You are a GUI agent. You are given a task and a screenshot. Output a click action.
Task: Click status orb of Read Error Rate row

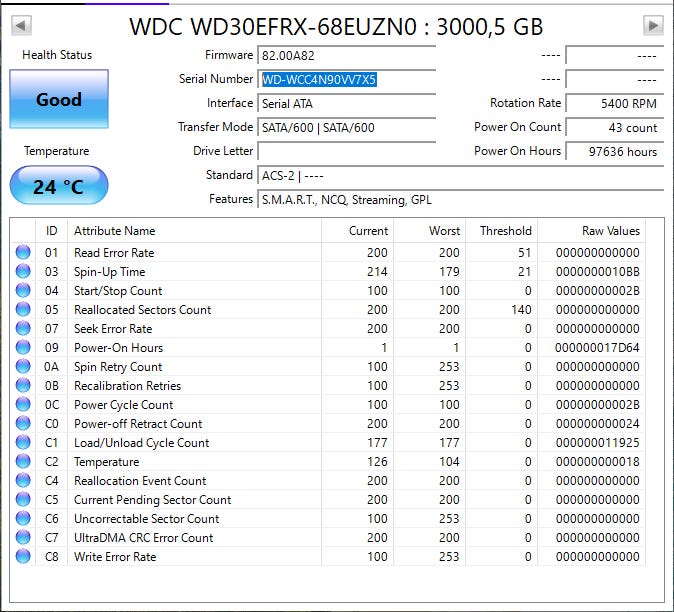(x=23, y=252)
